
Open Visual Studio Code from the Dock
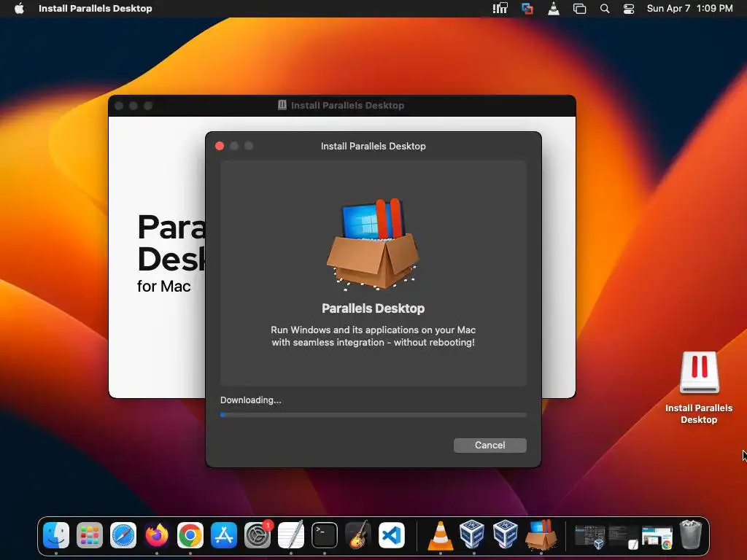392,534
